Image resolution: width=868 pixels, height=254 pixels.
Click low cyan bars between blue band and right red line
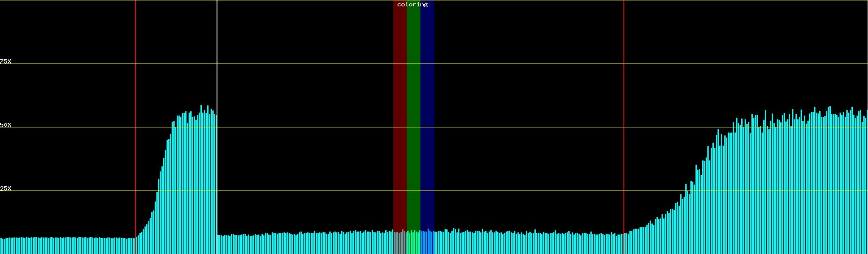(530, 244)
